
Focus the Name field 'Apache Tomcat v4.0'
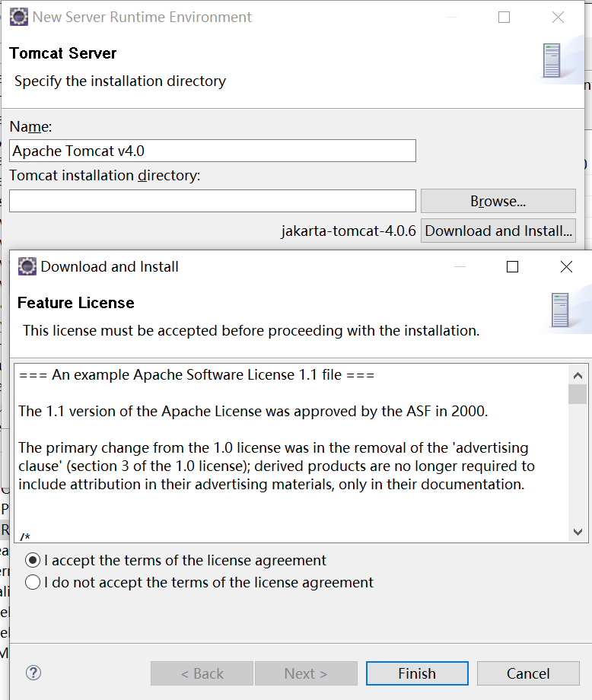[x=212, y=151]
